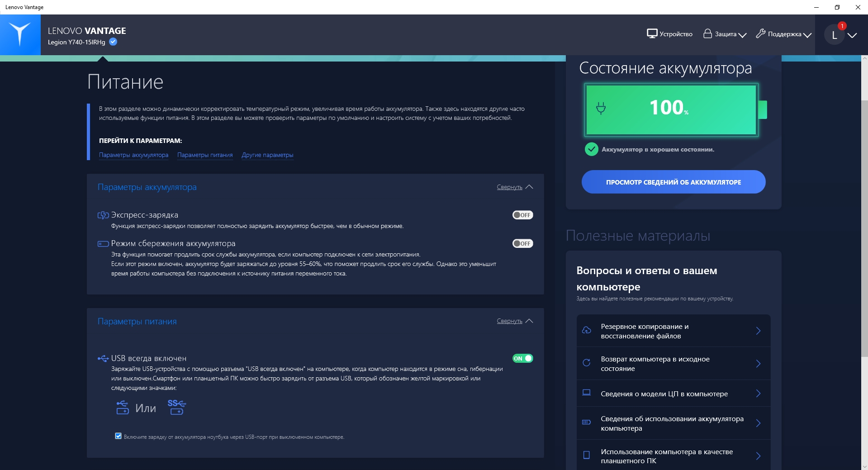Click the monitor icon for Устройство
The height and width of the screenshot is (470, 868).
[652, 34]
